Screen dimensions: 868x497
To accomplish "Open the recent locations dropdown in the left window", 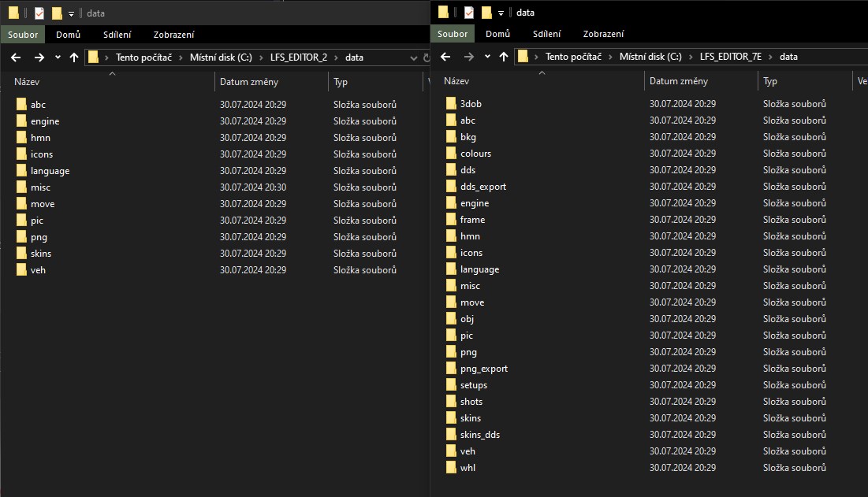I will tap(58, 57).
